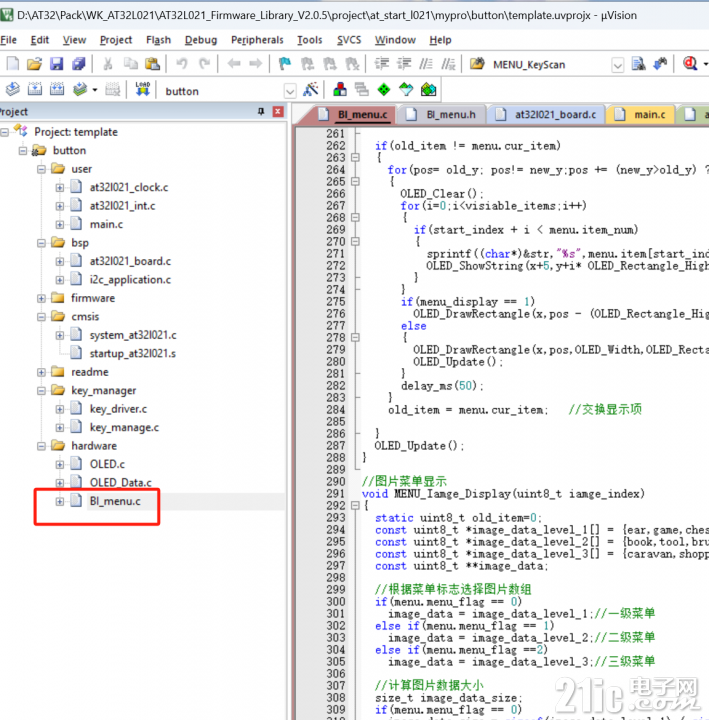Click the Cut scissors icon
The height and width of the screenshot is (720, 709).
108,63
